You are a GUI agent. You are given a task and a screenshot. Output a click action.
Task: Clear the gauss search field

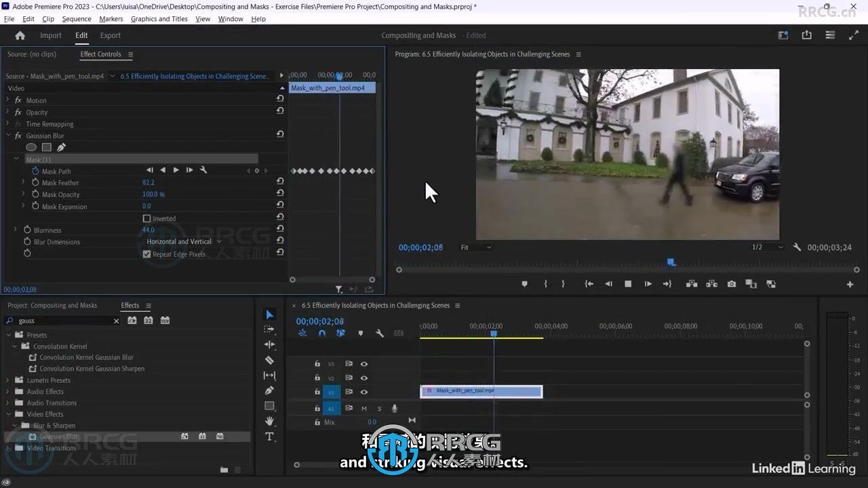point(116,321)
